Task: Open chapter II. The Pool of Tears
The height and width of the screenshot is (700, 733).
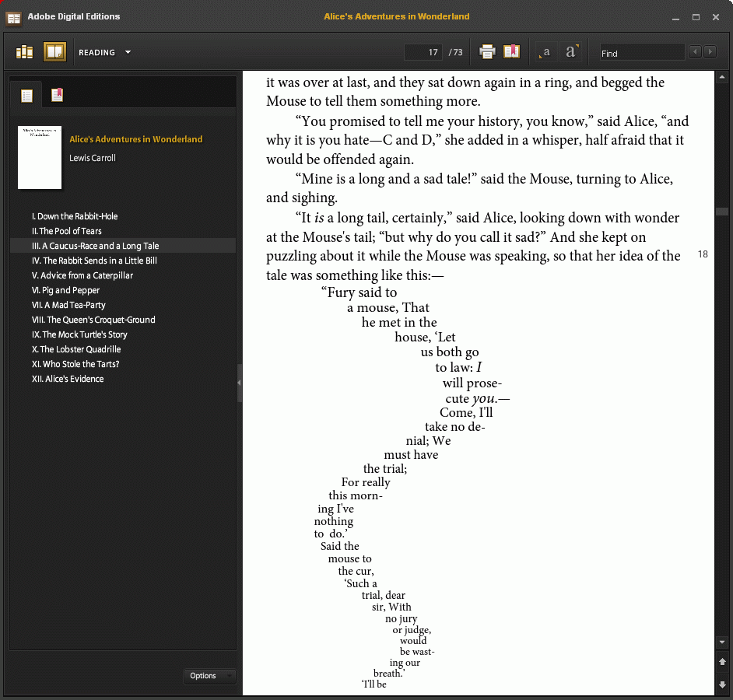Action: 67,231
